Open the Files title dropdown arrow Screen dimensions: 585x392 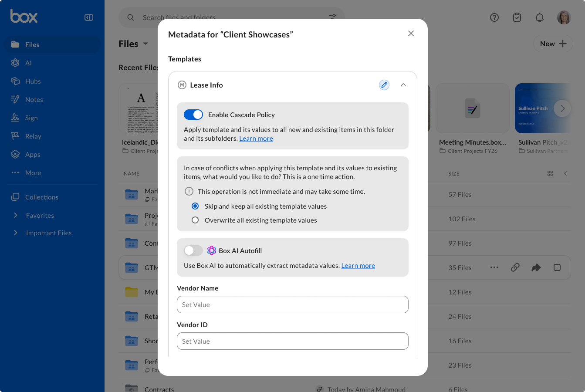pos(145,44)
